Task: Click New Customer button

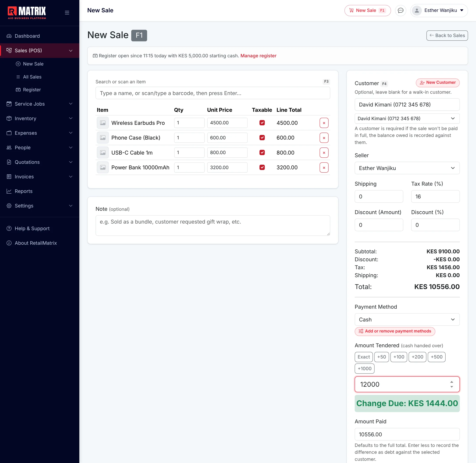Action: 438,83
